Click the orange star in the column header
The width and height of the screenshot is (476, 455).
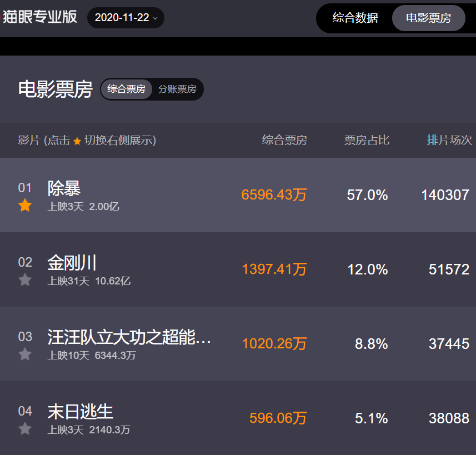(x=77, y=141)
